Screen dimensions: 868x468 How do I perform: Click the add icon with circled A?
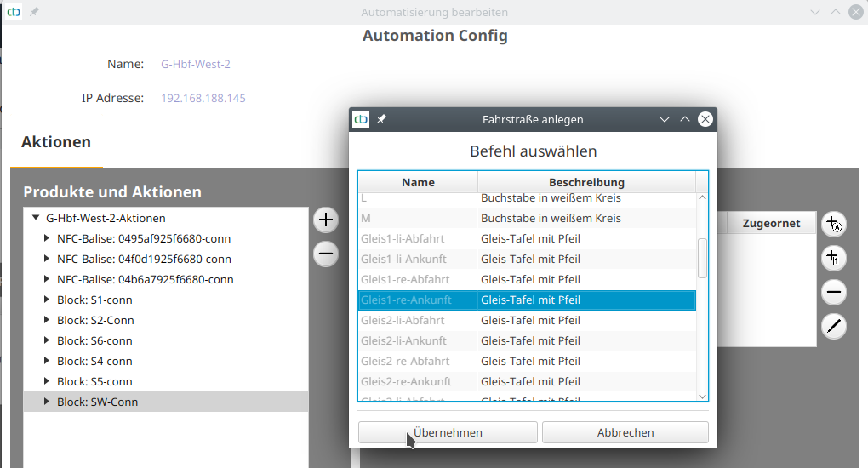pos(834,225)
